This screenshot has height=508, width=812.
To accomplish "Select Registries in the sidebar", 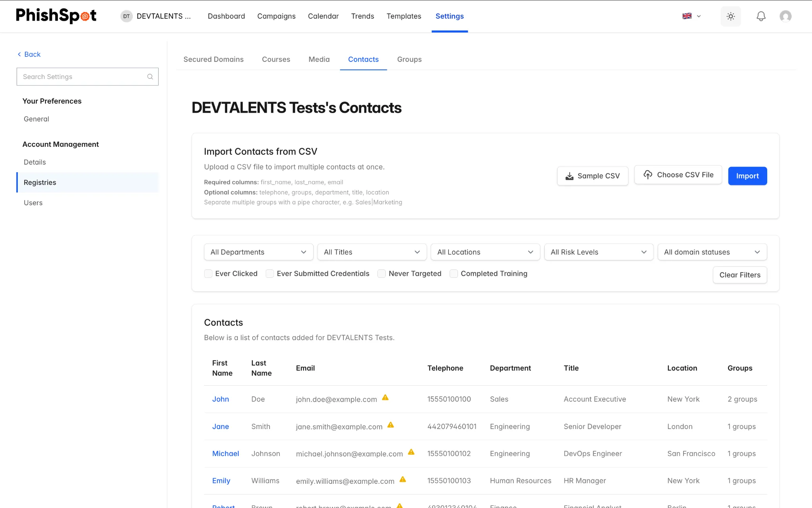I will tap(87, 183).
